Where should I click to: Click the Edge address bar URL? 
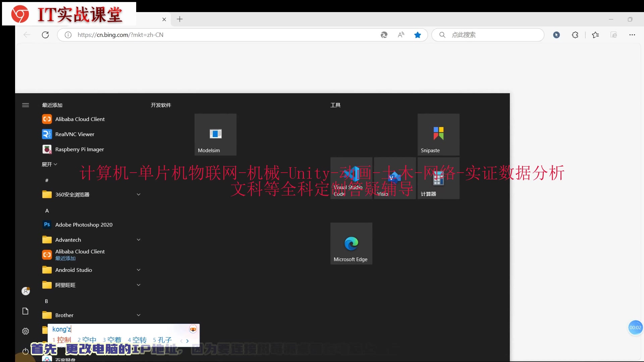coord(120,35)
